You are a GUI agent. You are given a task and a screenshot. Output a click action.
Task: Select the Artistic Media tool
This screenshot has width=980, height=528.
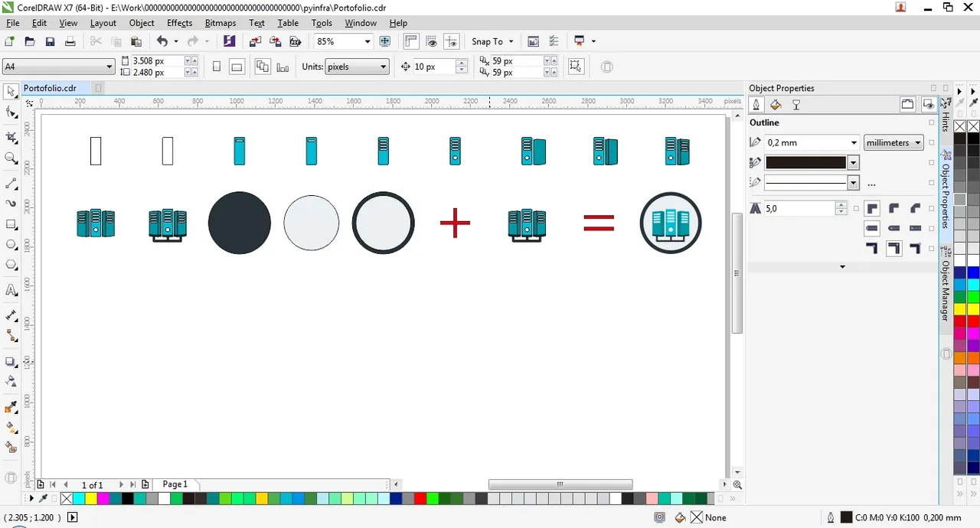pos(11,204)
